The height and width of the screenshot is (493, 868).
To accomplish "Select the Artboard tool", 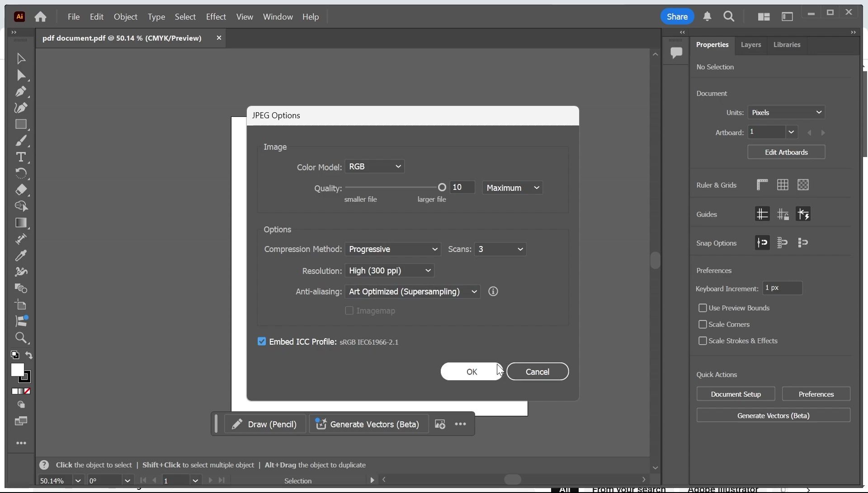I will [21, 305].
